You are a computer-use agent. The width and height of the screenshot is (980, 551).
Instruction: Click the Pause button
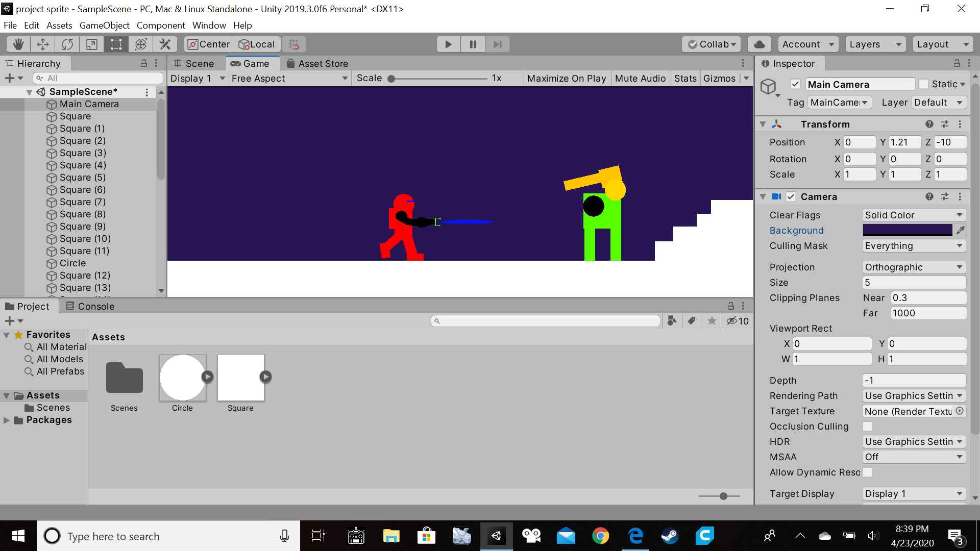click(x=473, y=44)
